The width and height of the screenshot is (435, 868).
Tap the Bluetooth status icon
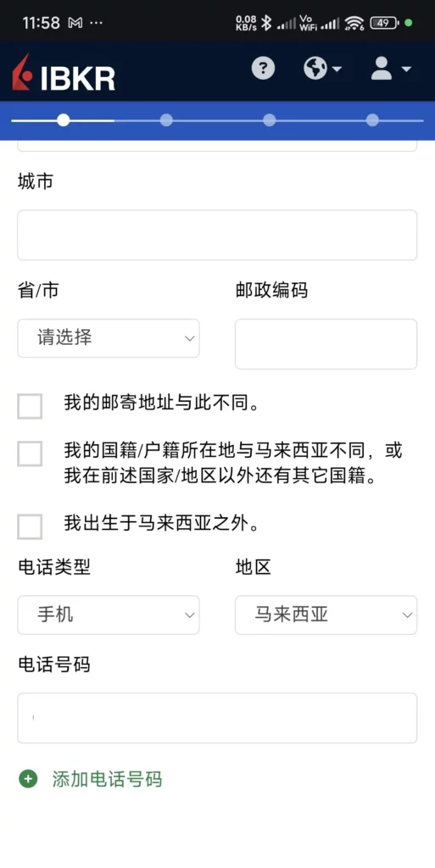(266, 23)
